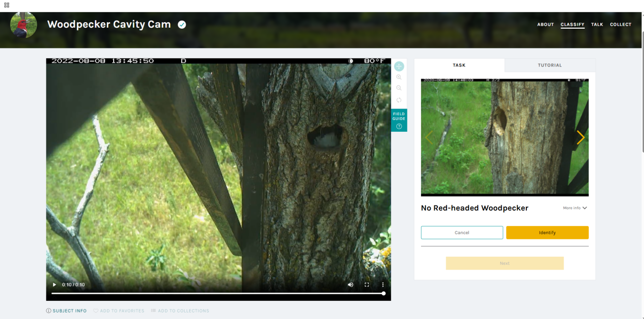
Task: Click the Woodpecker Cavity Cam title
Action: click(x=109, y=24)
